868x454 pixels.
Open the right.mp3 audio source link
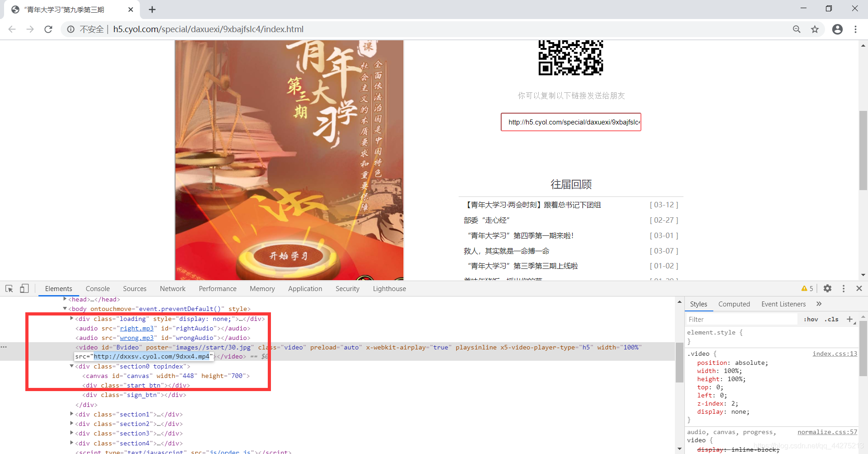(137, 328)
